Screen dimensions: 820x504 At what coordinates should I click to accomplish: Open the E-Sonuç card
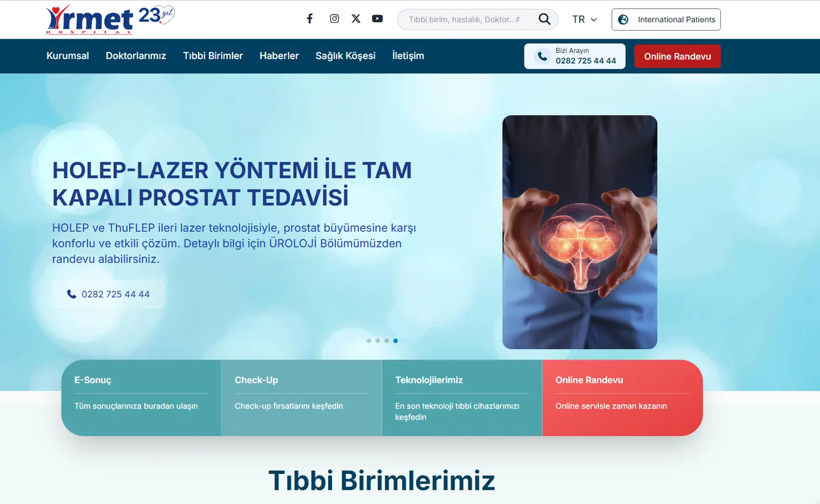(x=141, y=398)
